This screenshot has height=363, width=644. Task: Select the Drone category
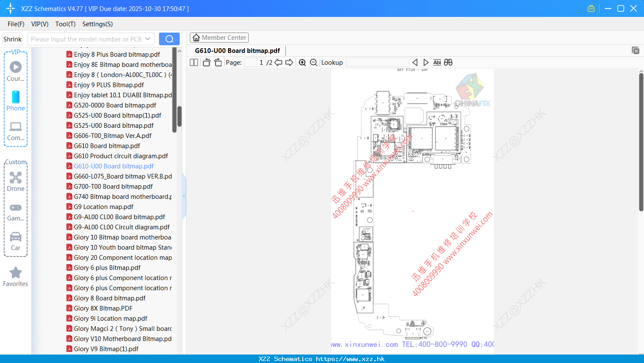tap(16, 181)
